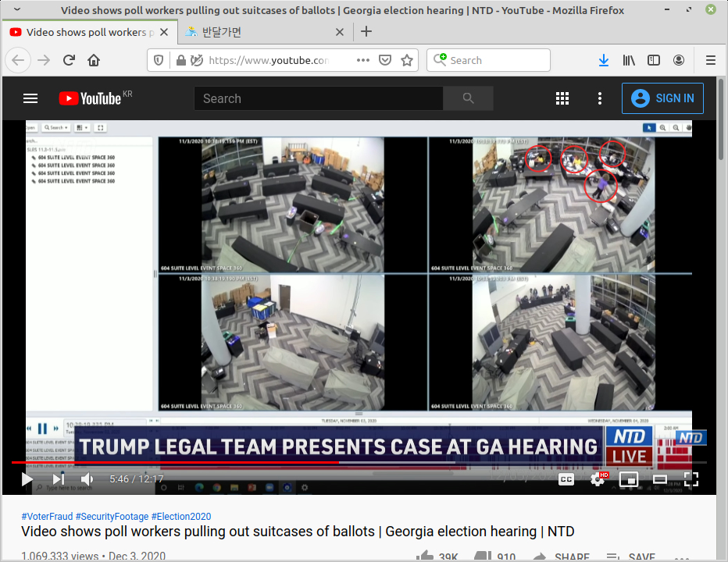Open video quality settings gear
The image size is (728, 562).
pos(598,479)
